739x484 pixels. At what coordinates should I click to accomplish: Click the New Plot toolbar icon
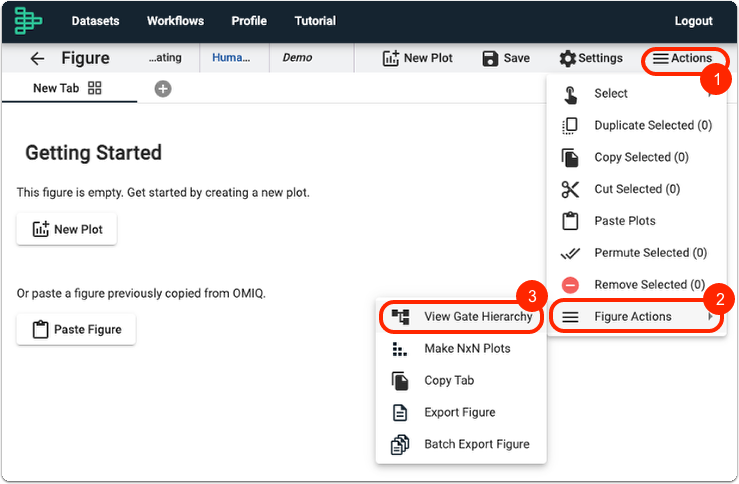(x=391, y=58)
